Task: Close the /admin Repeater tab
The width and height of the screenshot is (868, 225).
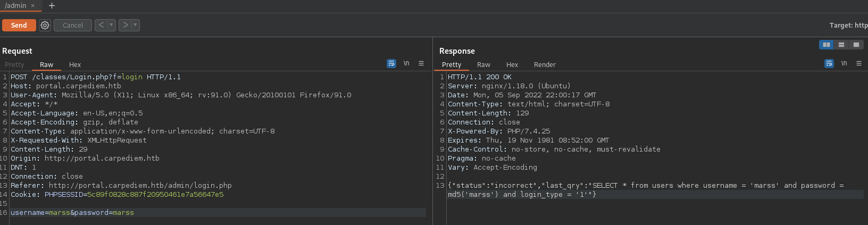Action: [x=32, y=6]
